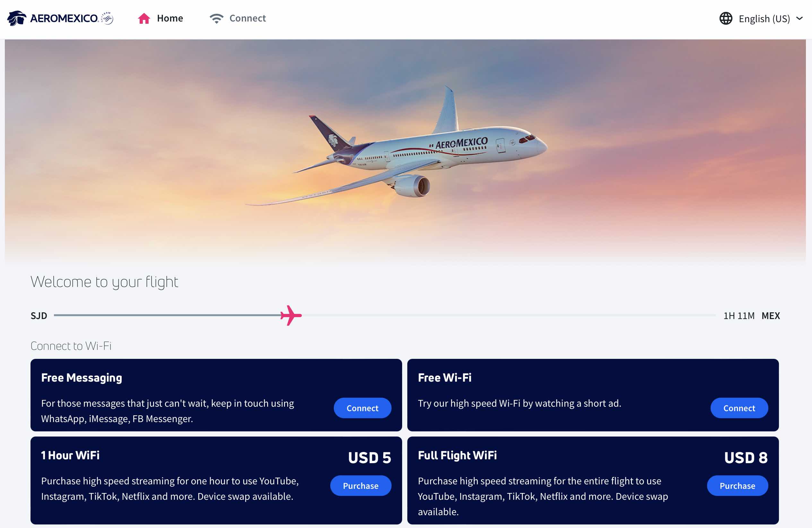Toggle flight progress bar position

click(x=290, y=314)
